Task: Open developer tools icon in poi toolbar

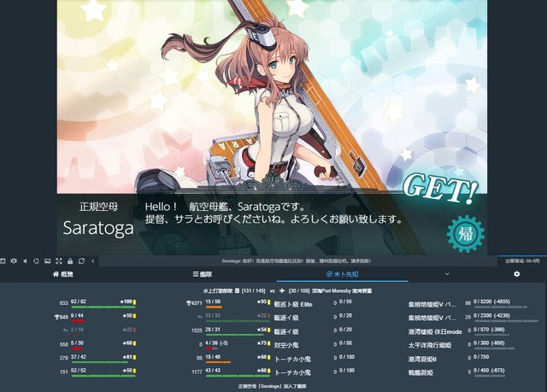Action: point(3,261)
